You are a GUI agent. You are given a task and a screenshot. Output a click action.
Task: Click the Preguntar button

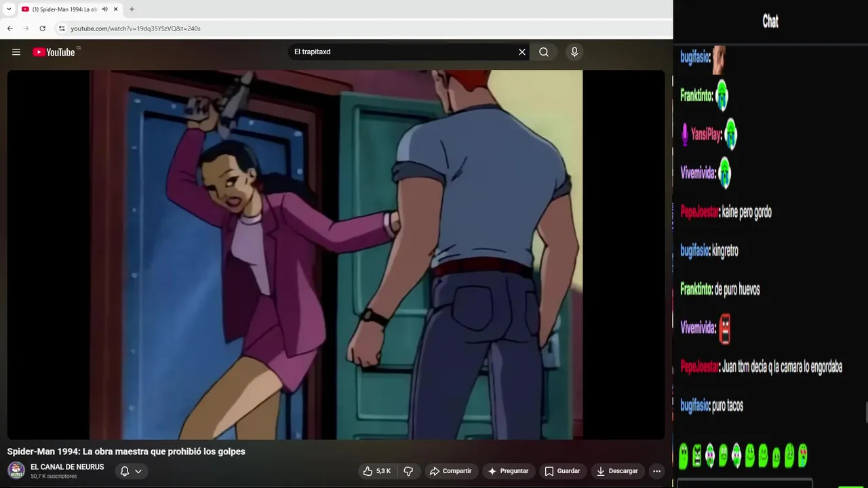coord(508,471)
